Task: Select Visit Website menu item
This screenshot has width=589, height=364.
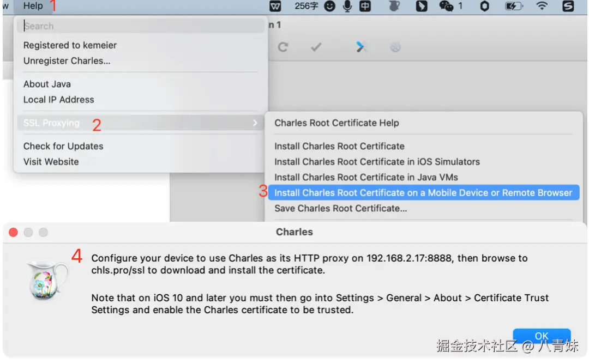Action: [x=51, y=162]
